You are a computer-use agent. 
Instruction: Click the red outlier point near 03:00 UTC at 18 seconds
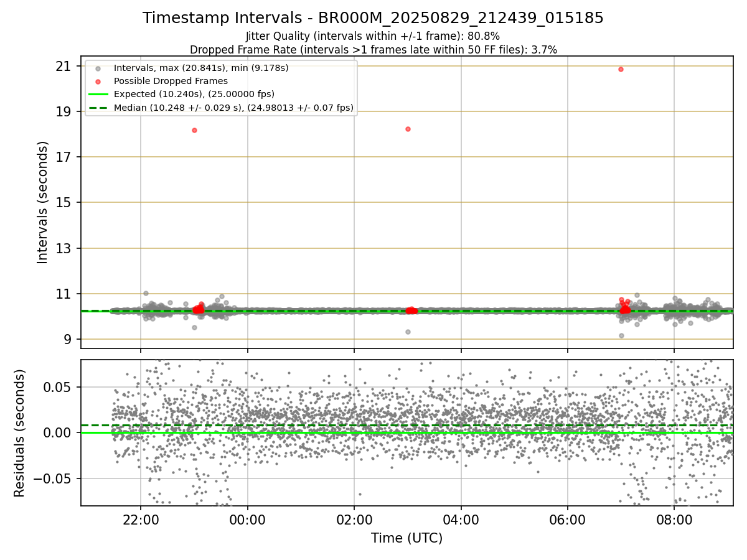(408, 129)
